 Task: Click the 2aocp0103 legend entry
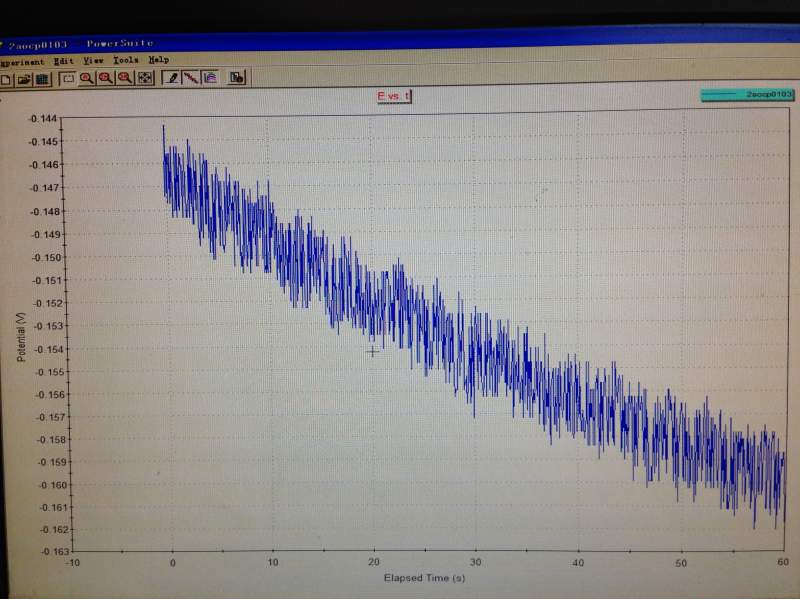coord(747,94)
